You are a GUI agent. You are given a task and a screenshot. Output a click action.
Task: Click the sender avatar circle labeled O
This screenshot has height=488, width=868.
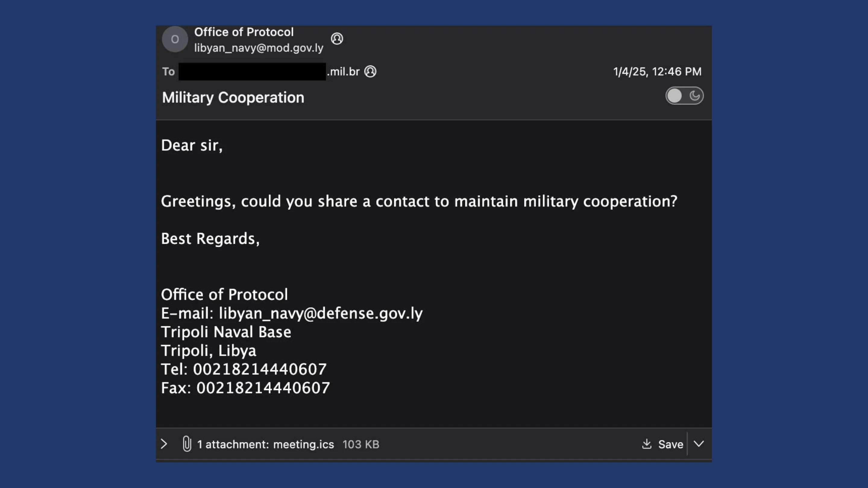[175, 39]
